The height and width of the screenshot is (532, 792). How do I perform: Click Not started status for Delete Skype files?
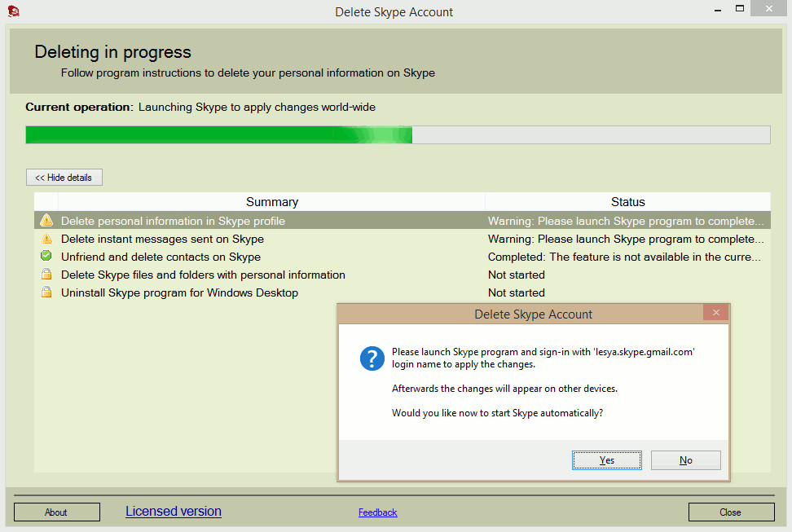coord(517,275)
